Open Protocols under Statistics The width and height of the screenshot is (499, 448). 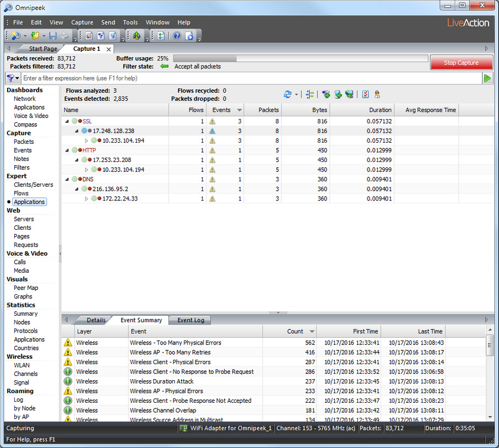click(x=26, y=331)
